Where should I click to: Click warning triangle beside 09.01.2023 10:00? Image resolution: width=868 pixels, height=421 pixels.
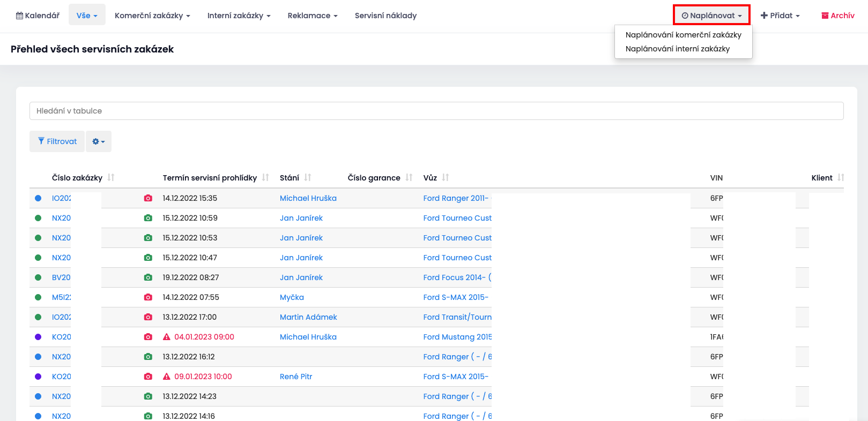[167, 377]
